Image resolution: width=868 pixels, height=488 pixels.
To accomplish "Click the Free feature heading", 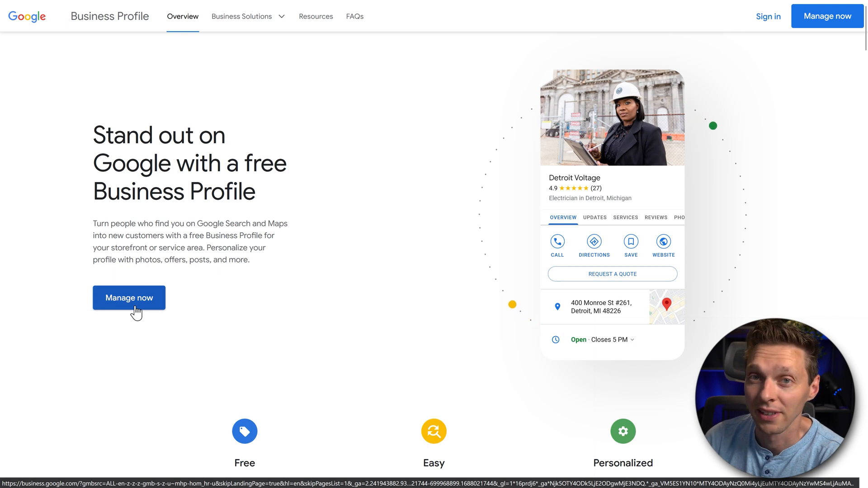I will coord(245,463).
